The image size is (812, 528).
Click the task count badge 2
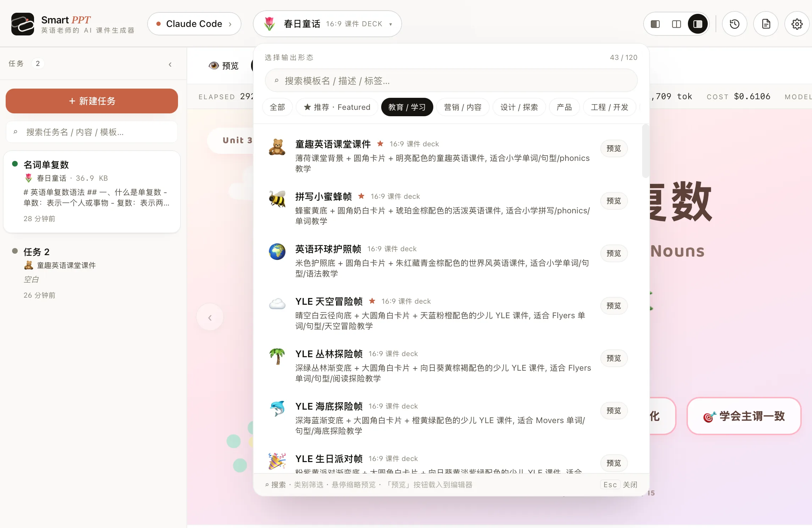coord(38,63)
